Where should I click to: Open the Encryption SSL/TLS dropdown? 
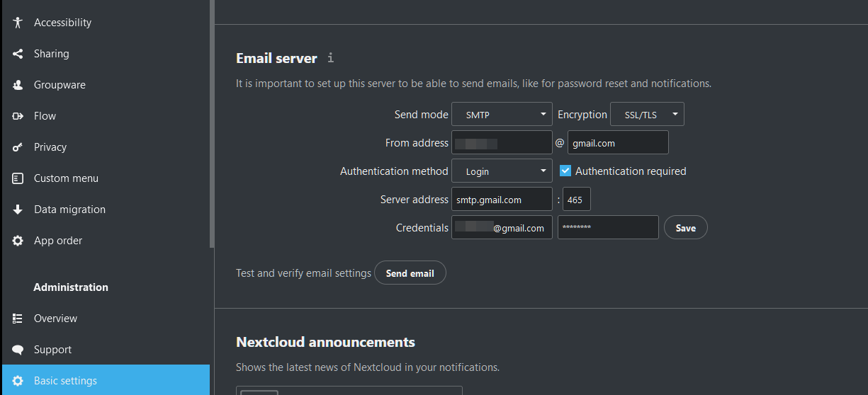pos(647,114)
